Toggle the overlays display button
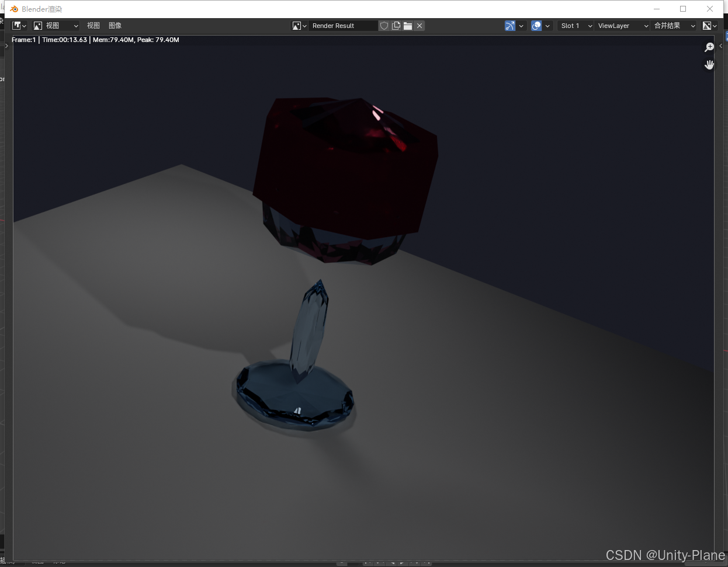This screenshot has width=728, height=567. click(536, 26)
